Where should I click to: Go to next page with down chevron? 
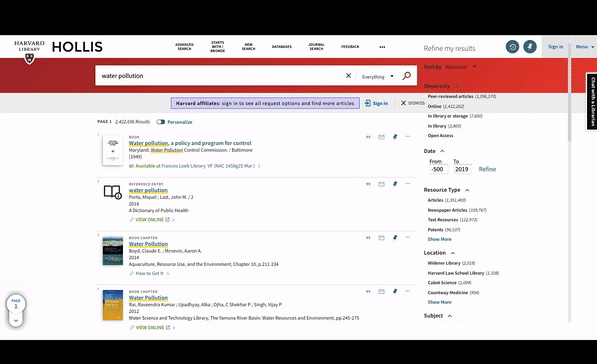[16, 321]
